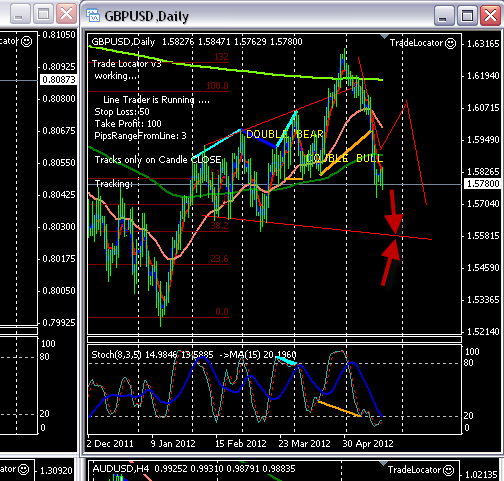The height and width of the screenshot is (481, 504).
Task: Select the orange trendline on price chart
Action: click(x=346, y=153)
